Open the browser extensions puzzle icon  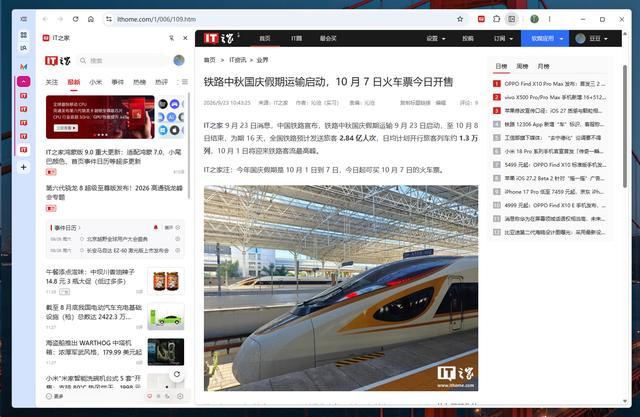click(496, 19)
